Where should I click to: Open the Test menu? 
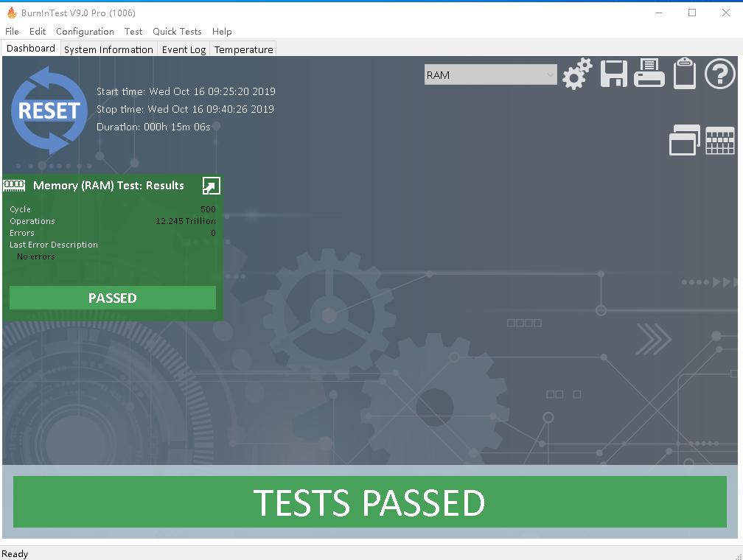133,31
